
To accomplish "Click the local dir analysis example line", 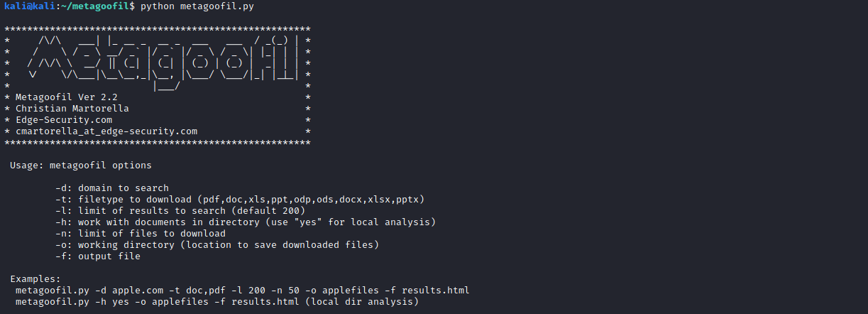I will (x=216, y=302).
